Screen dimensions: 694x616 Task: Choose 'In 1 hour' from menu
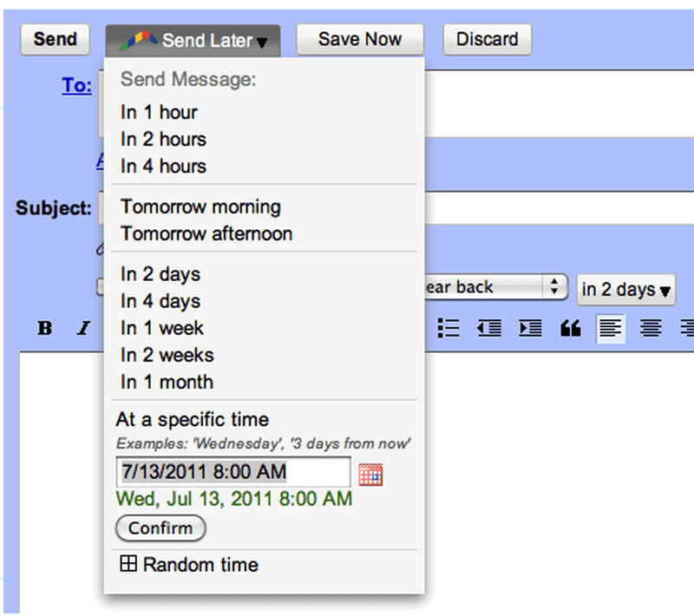tap(159, 112)
